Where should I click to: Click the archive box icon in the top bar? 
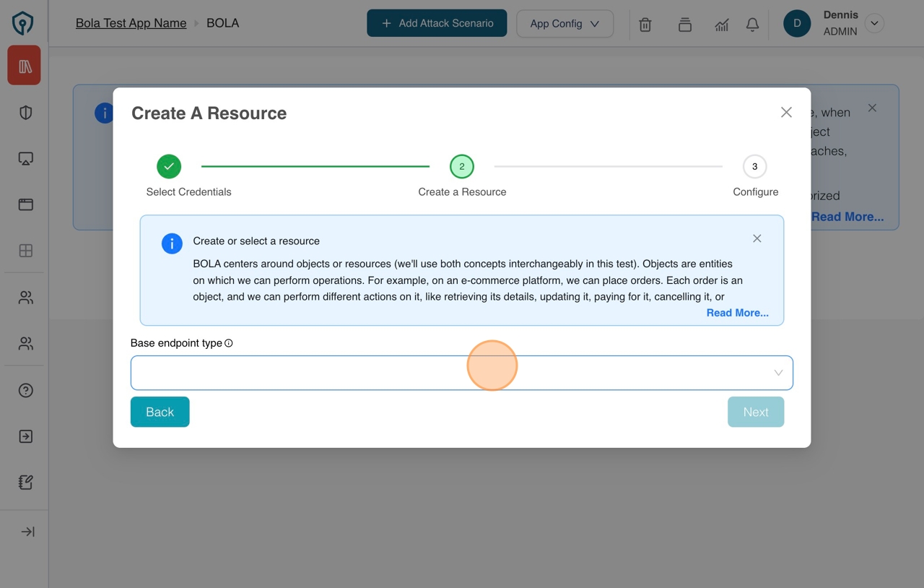[684, 24]
